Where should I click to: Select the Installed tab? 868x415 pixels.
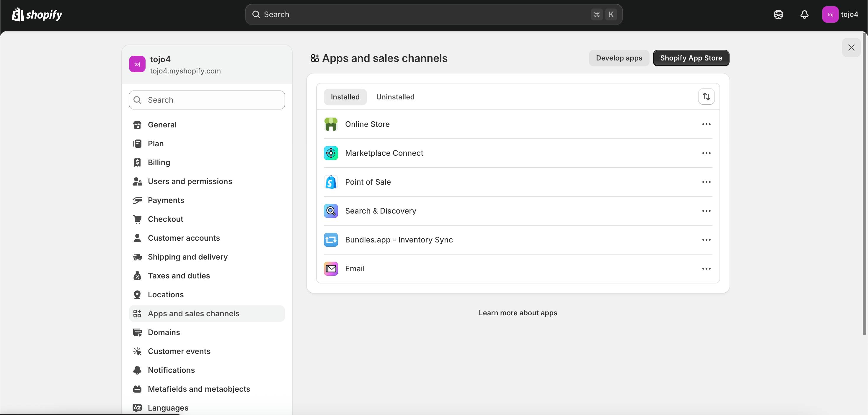345,97
